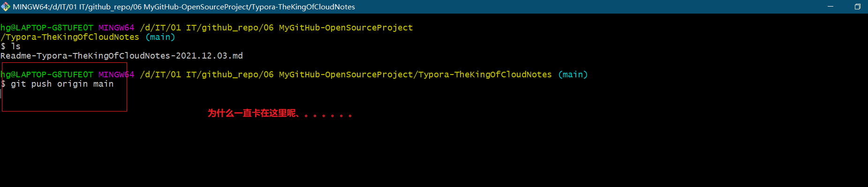Screen dimensions: 868x187
Task: Click the dollar sign before git push
Action: click(x=3, y=84)
